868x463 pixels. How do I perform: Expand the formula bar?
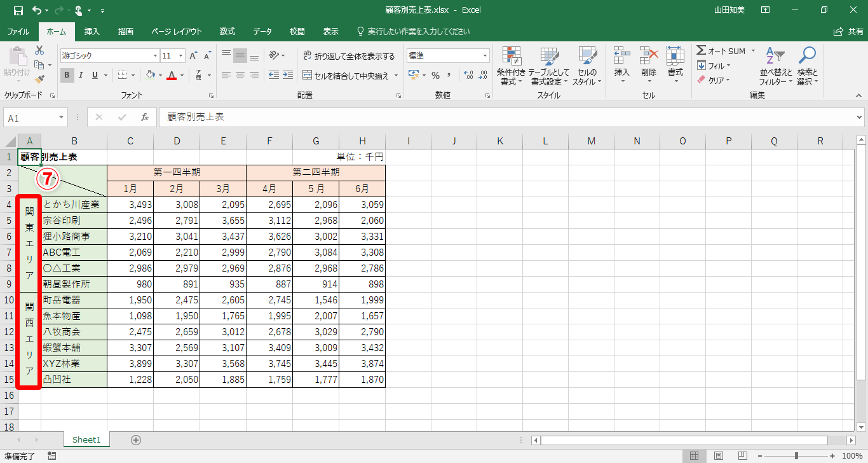(x=860, y=118)
